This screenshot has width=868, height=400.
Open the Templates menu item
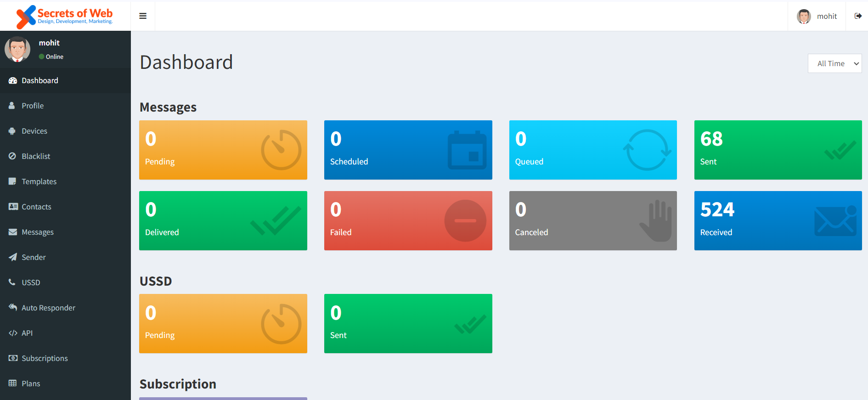pos(39,181)
